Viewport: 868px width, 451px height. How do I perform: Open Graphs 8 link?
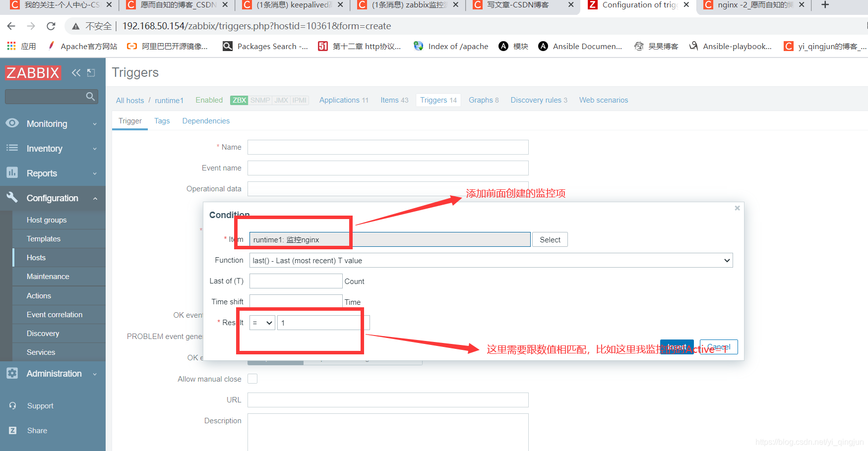point(484,100)
